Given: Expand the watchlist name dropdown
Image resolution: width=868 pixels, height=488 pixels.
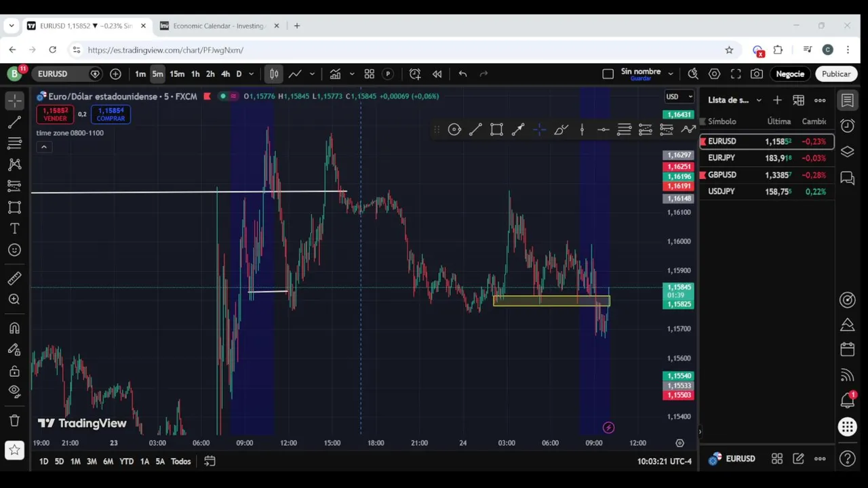Looking at the screenshot, I should (759, 100).
